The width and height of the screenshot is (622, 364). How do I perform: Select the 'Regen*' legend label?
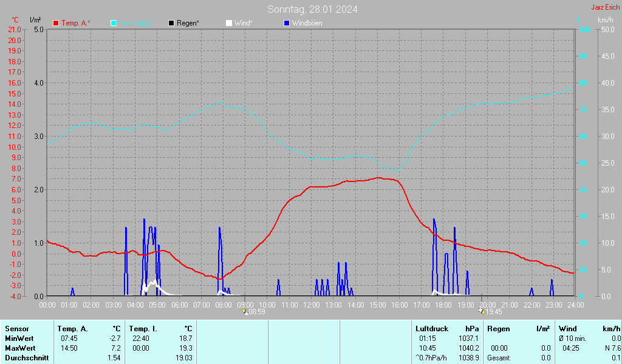click(188, 24)
